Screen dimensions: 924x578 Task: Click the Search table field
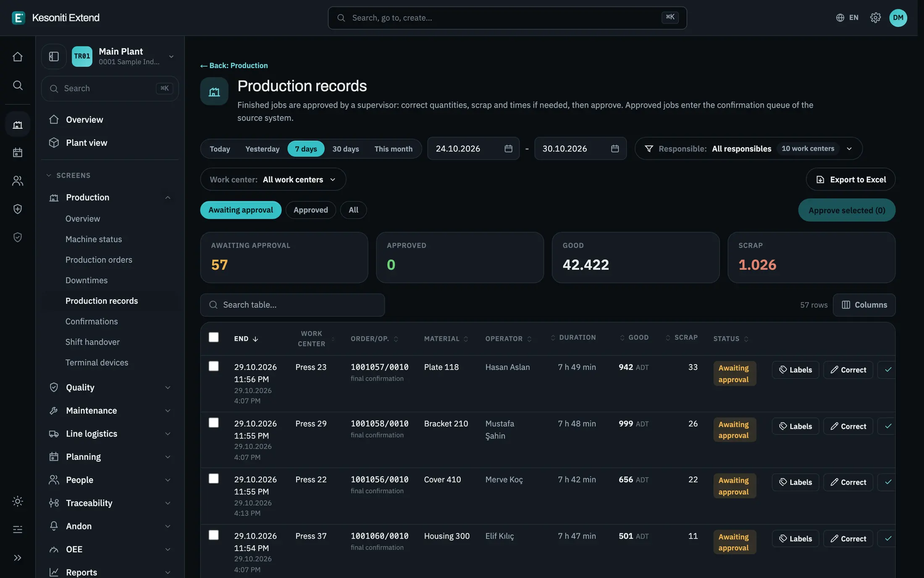pos(292,305)
